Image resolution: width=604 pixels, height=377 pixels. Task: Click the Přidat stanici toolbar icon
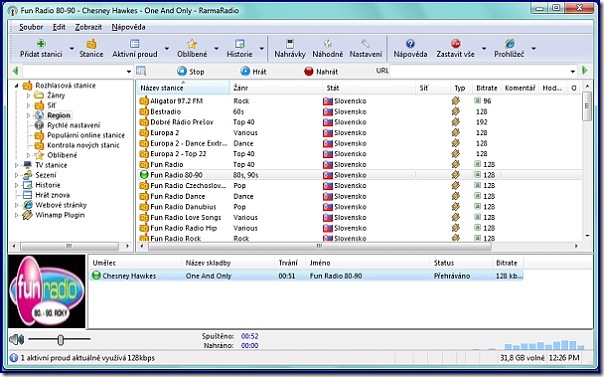point(41,44)
